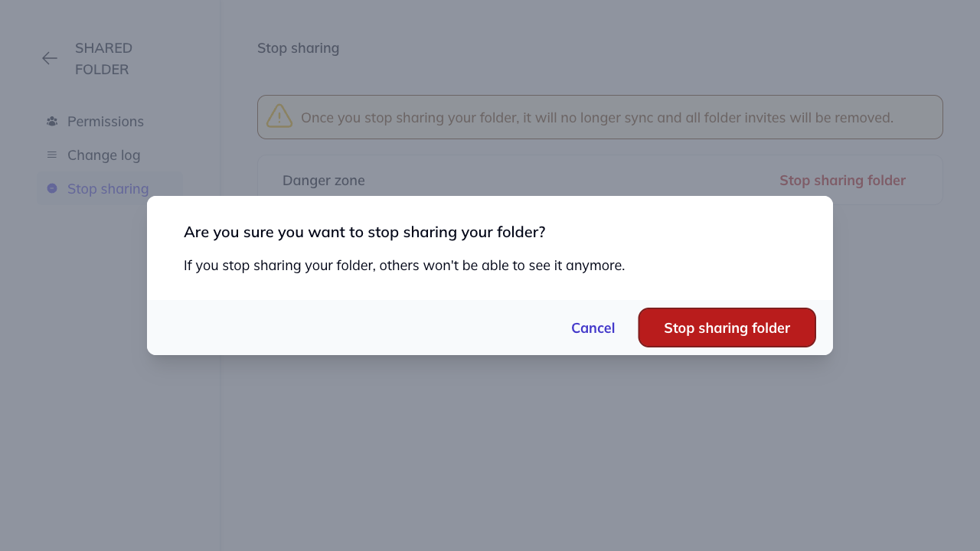Screen dimensions: 980x551
Task: Select the icon left of Stop sharing label
Action: [51, 188]
